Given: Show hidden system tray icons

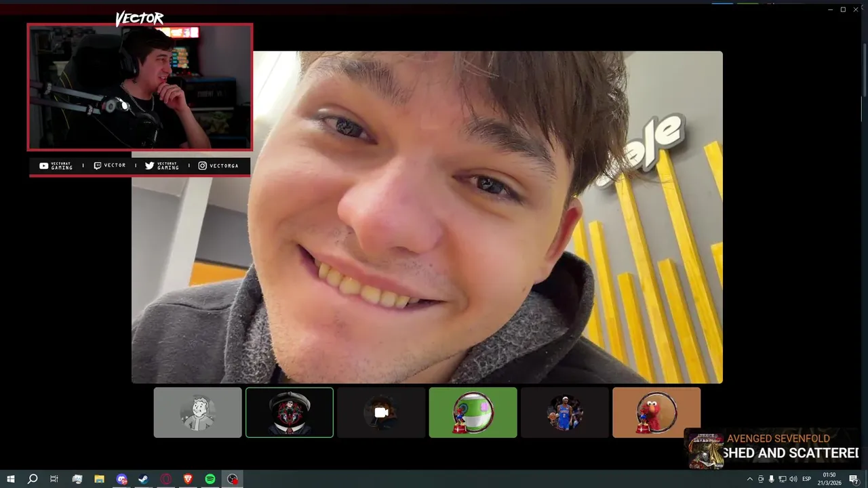Looking at the screenshot, I should point(749,479).
